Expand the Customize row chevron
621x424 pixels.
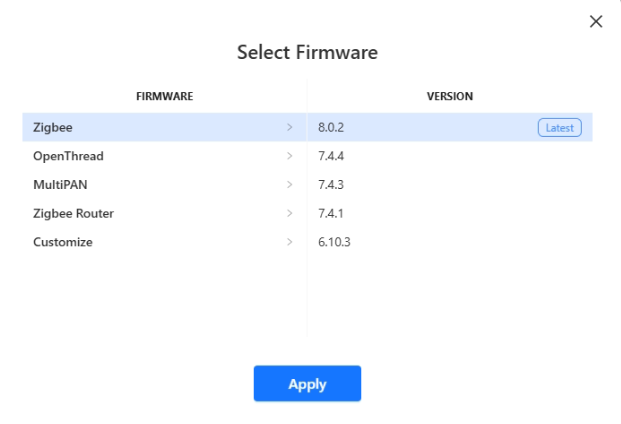pos(290,242)
